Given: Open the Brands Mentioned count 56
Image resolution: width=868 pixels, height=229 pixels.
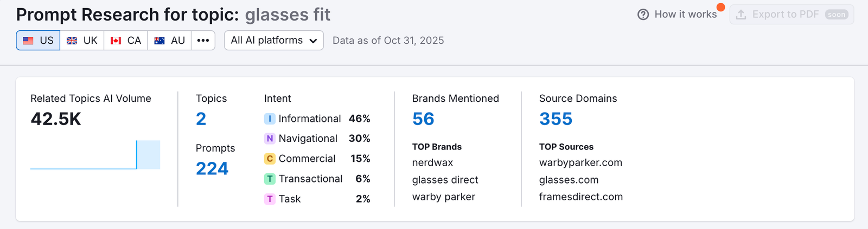Looking at the screenshot, I should 423,119.
